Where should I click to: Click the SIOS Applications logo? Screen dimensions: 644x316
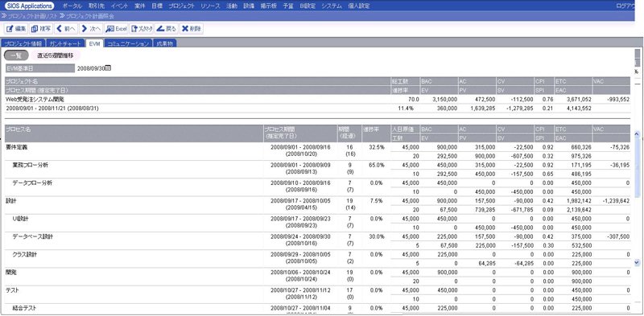click(x=30, y=6)
